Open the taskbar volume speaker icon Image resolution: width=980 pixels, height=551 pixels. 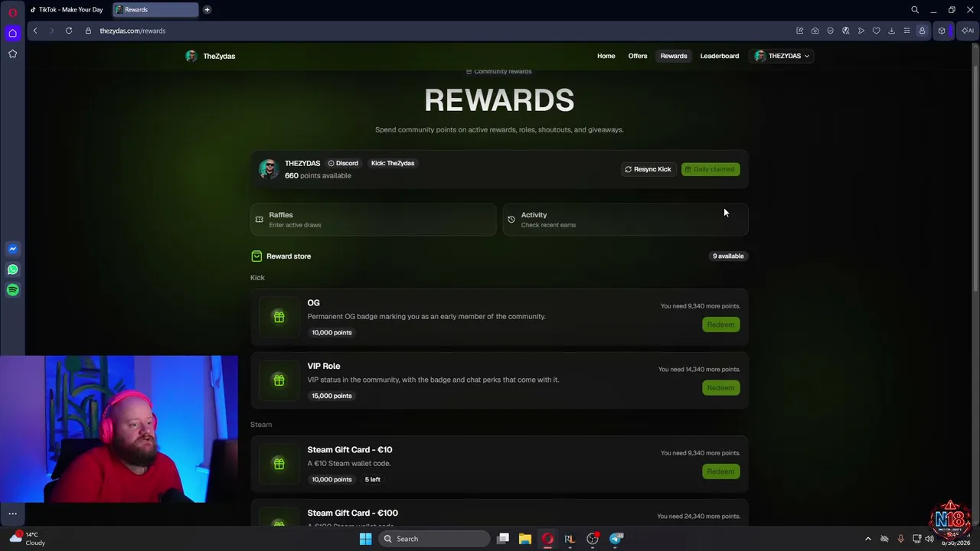pyautogui.click(x=929, y=539)
